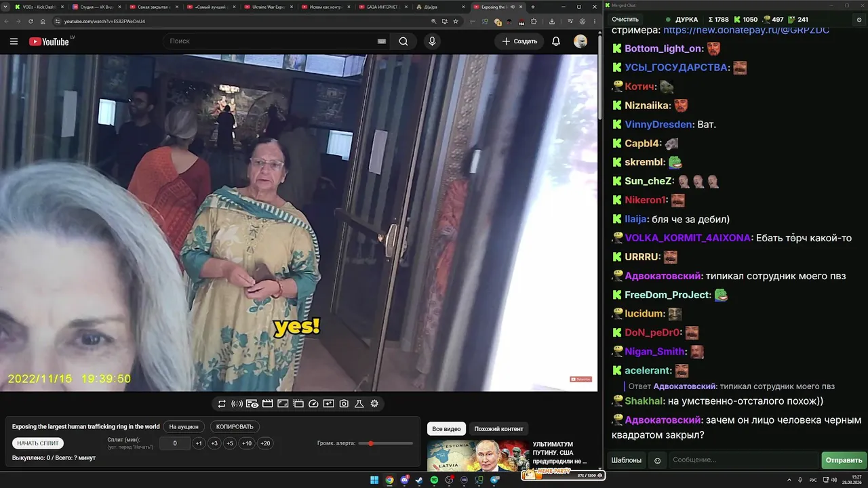Switch to the БАЗА ИНТЕРНЕТ tab

(384, 7)
